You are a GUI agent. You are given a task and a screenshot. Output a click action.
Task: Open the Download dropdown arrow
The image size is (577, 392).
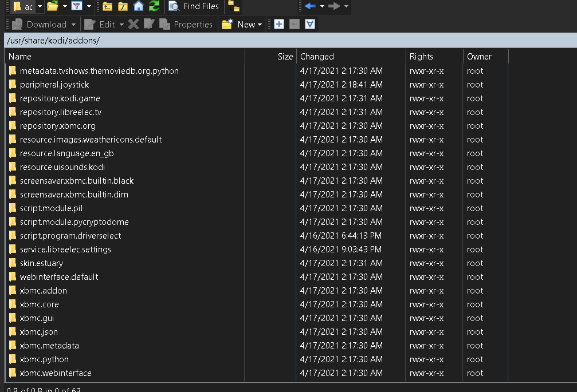73,25
